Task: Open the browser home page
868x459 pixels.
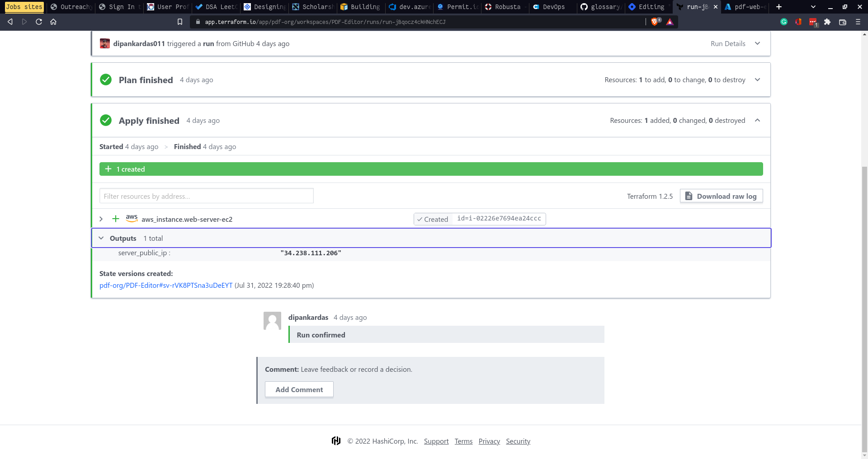Action: click(53, 22)
